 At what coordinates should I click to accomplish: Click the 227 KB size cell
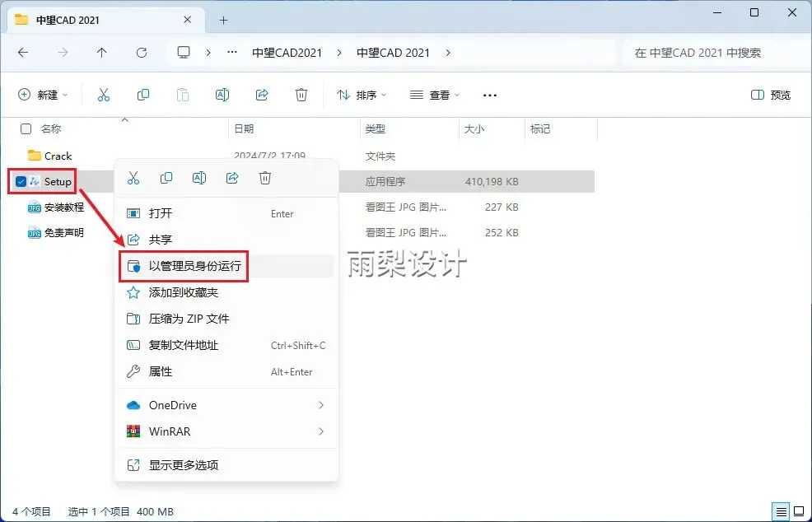[502, 207]
